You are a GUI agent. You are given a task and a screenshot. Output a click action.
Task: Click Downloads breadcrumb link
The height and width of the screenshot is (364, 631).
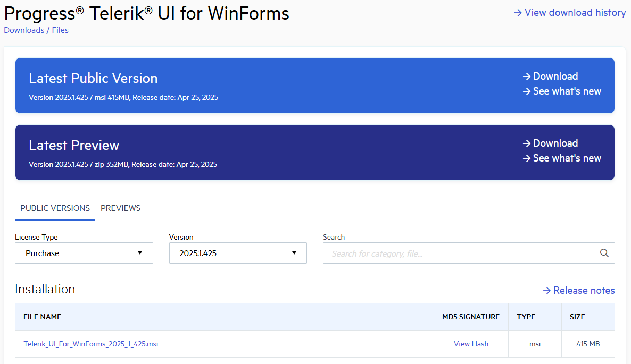(x=24, y=30)
